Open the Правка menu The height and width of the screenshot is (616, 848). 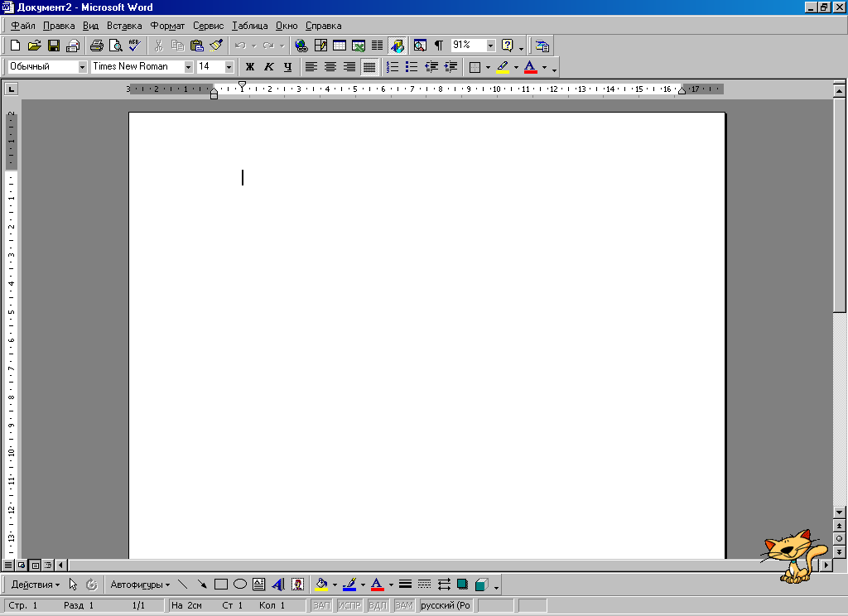[59, 26]
